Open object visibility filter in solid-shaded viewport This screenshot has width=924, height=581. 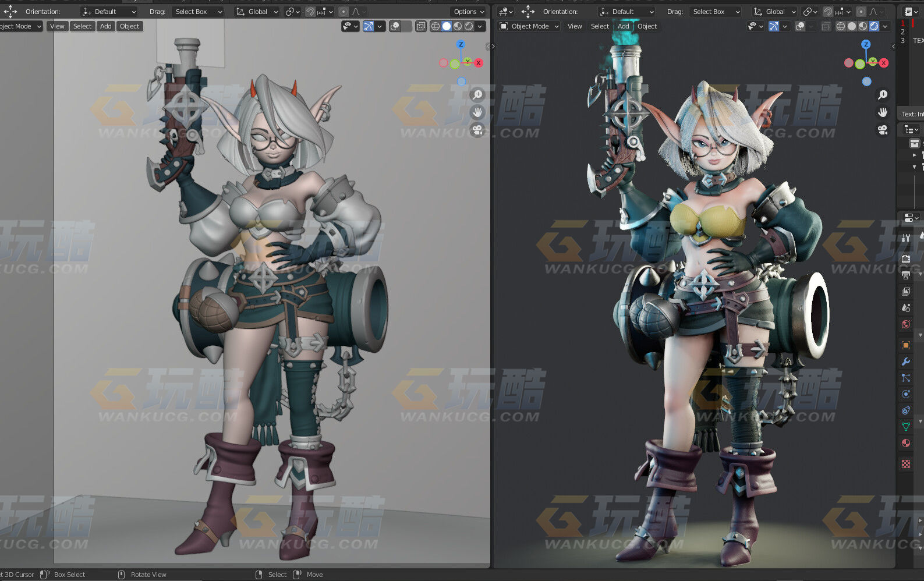click(350, 26)
